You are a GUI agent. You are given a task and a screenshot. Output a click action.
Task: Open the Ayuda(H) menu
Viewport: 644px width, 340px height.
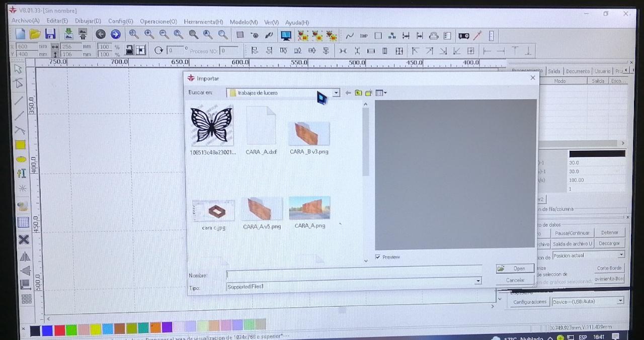click(x=297, y=23)
